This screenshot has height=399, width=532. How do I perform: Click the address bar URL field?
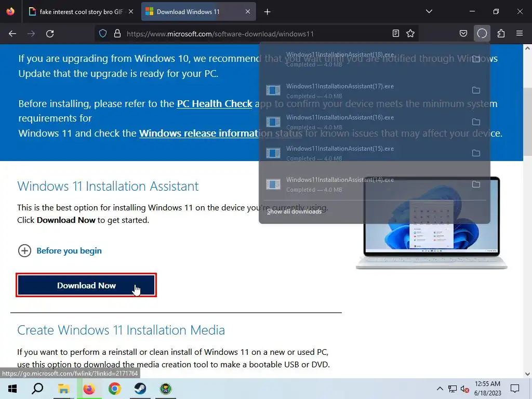click(x=256, y=34)
